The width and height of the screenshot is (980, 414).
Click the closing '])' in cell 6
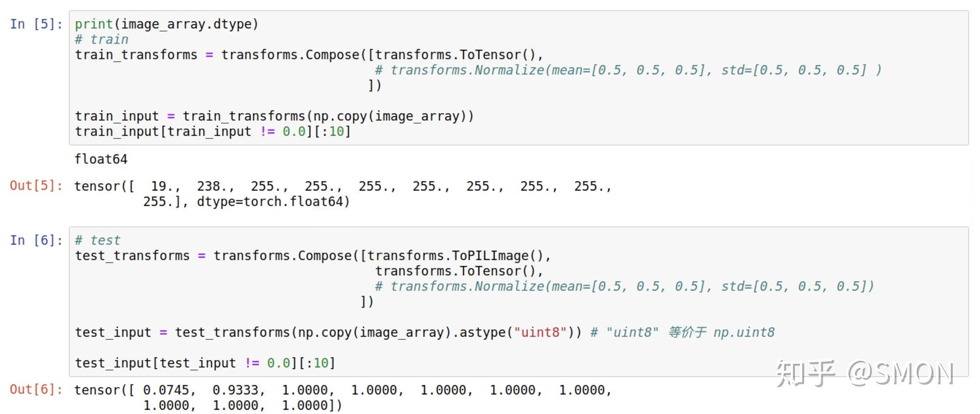(367, 301)
